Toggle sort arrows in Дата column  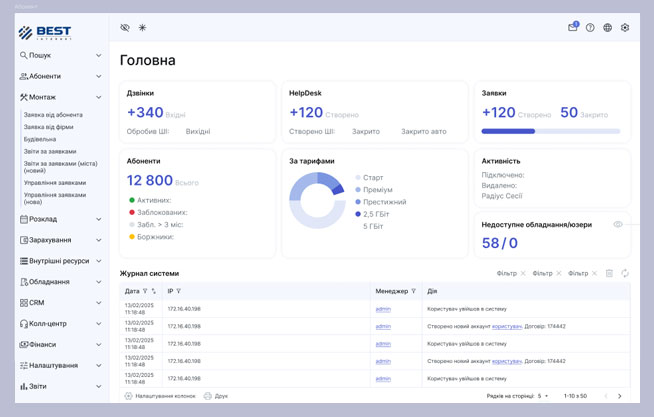154,291
